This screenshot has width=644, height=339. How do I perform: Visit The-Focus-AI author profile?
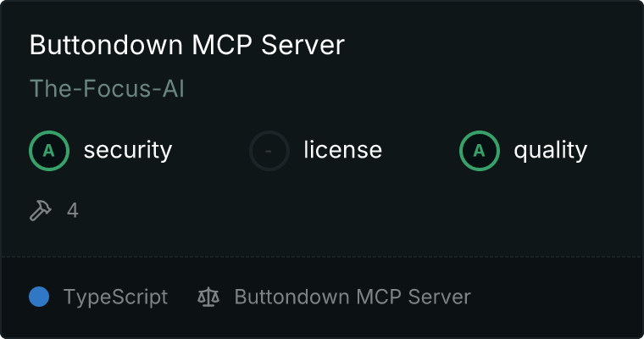(108, 88)
